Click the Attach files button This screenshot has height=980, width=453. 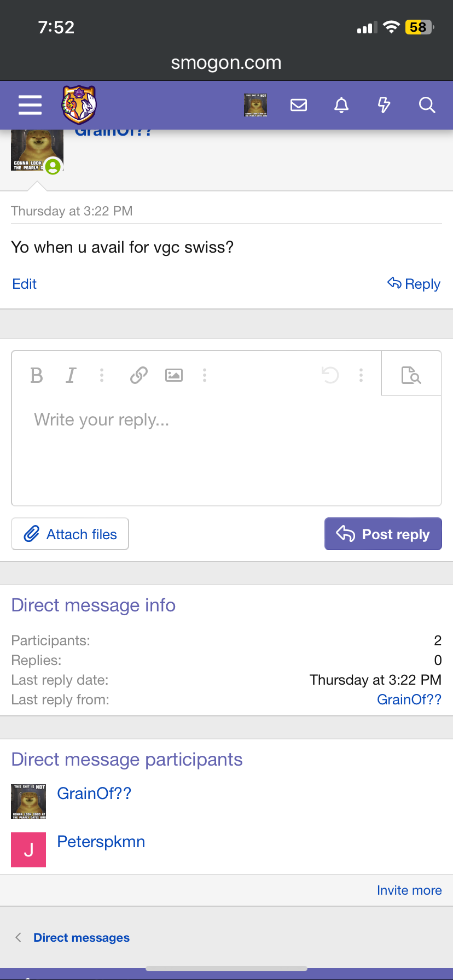(x=70, y=534)
